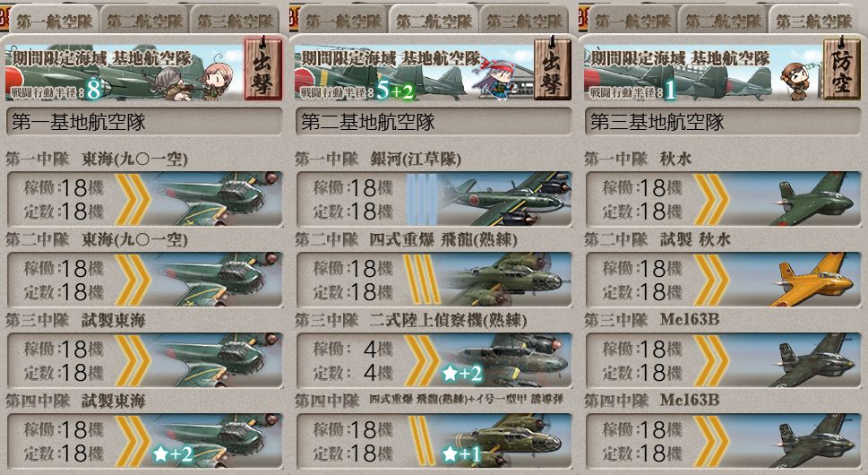This screenshot has height=475, width=868.
Task: Select the 銀河(江草隊) aircraft slot
Action: click(434, 199)
